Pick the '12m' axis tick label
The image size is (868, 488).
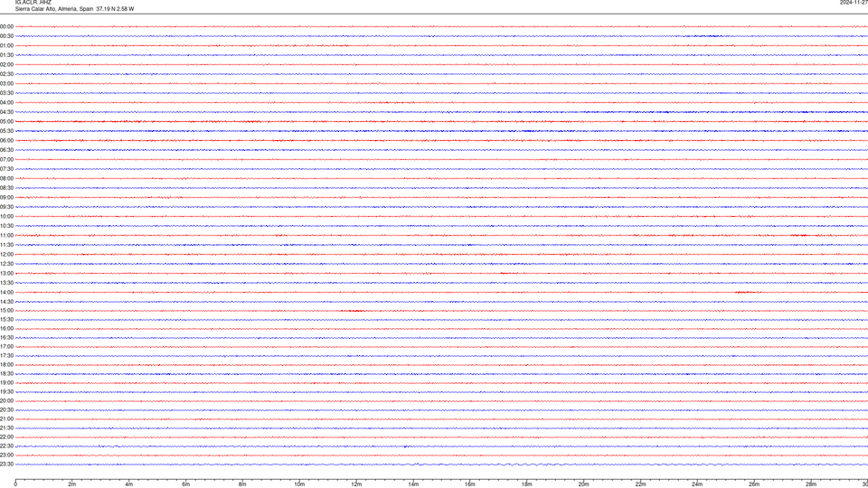click(x=356, y=484)
